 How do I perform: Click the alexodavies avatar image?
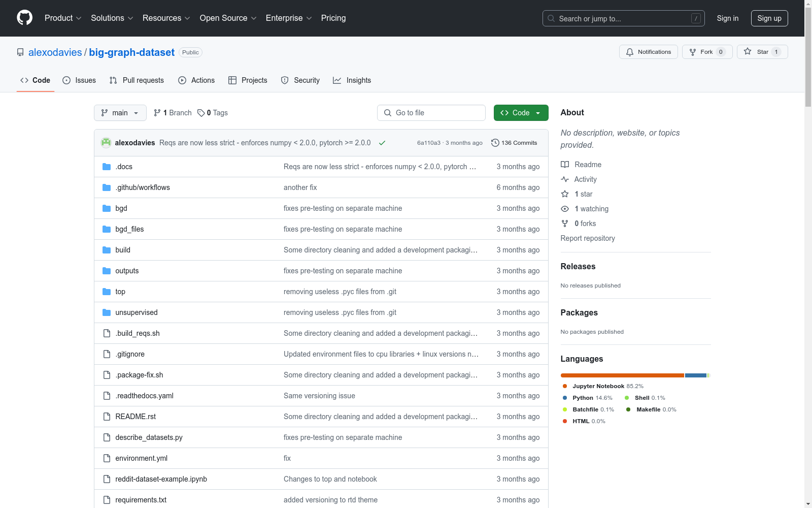point(106,143)
